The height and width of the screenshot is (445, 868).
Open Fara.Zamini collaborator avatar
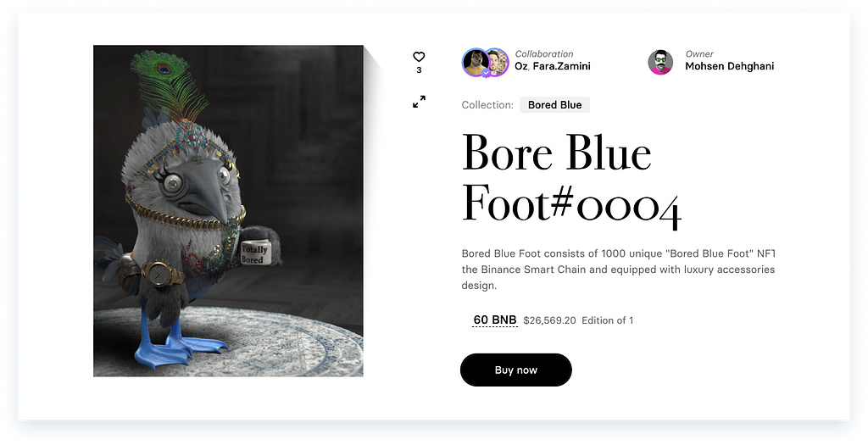pyautogui.click(x=498, y=62)
